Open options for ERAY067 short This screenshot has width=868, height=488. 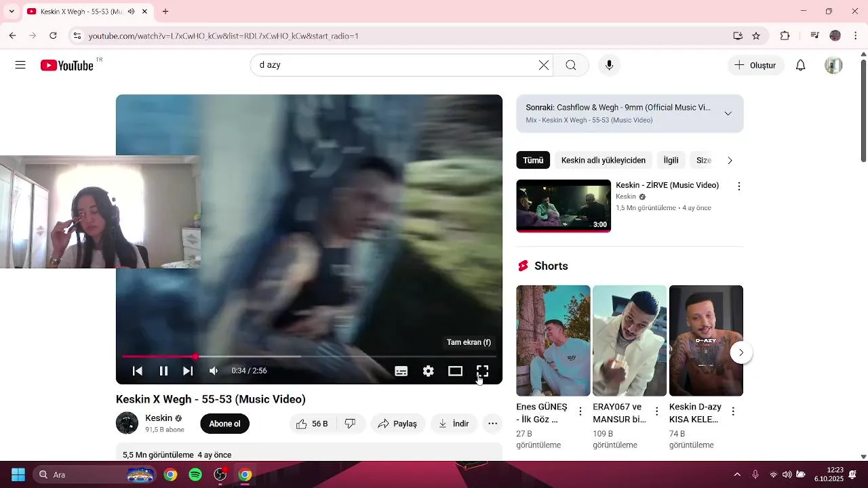(x=656, y=411)
